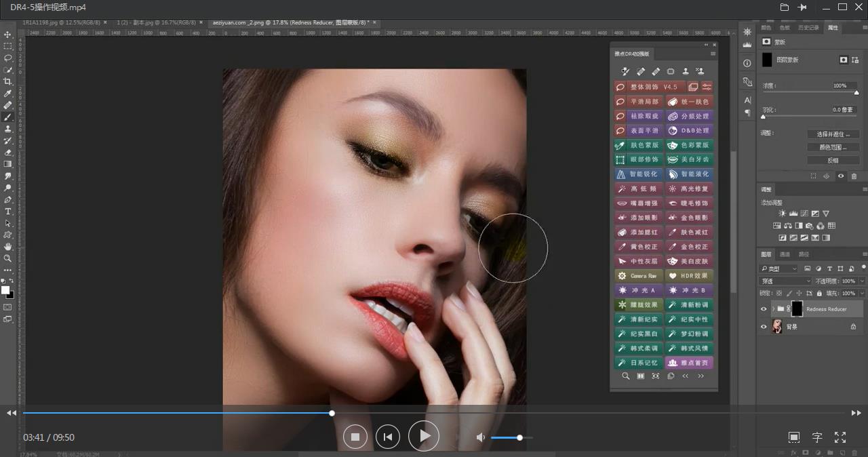Collapse the DR4 panel with double arrows

tap(706, 45)
